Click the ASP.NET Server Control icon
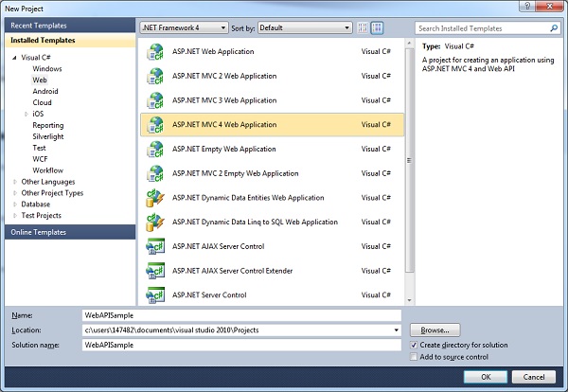568x392 pixels. click(155, 294)
